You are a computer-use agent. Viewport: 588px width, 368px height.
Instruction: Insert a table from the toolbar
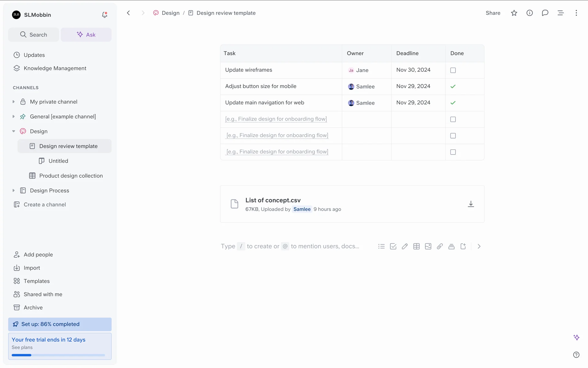(x=416, y=246)
